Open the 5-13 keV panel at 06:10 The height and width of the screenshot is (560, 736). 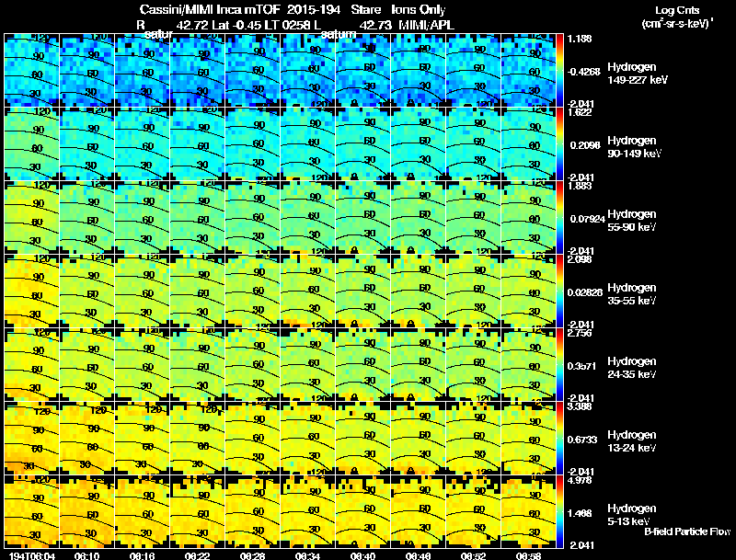click(86, 511)
